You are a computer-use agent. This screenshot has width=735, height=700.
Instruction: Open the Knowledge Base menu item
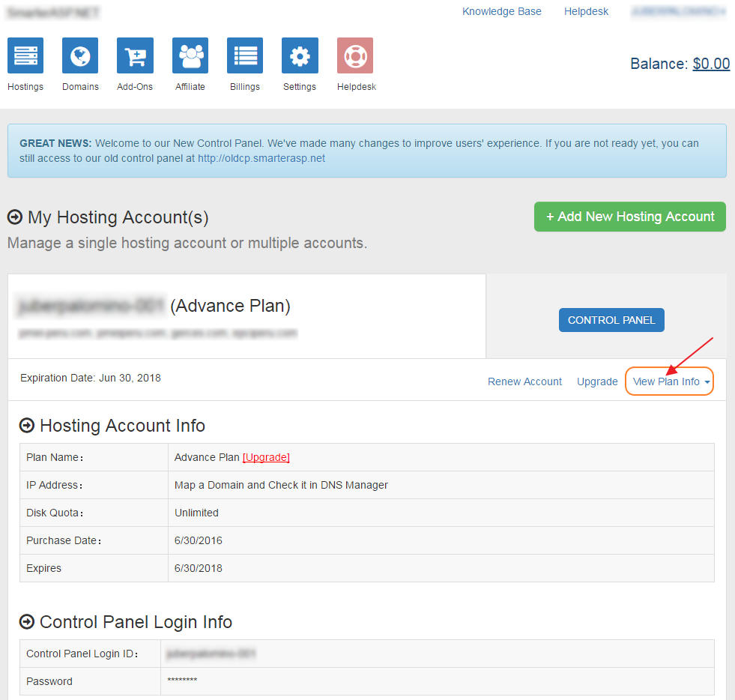[501, 11]
